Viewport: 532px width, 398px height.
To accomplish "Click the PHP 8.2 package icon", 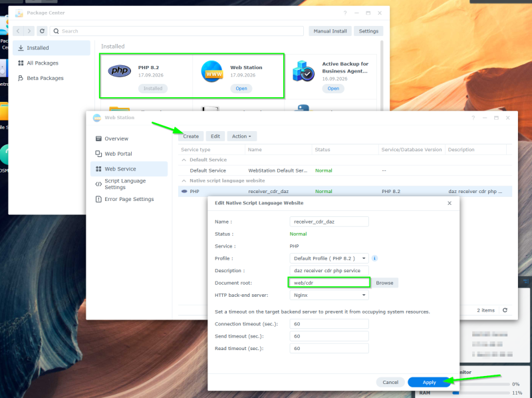I will (120, 71).
